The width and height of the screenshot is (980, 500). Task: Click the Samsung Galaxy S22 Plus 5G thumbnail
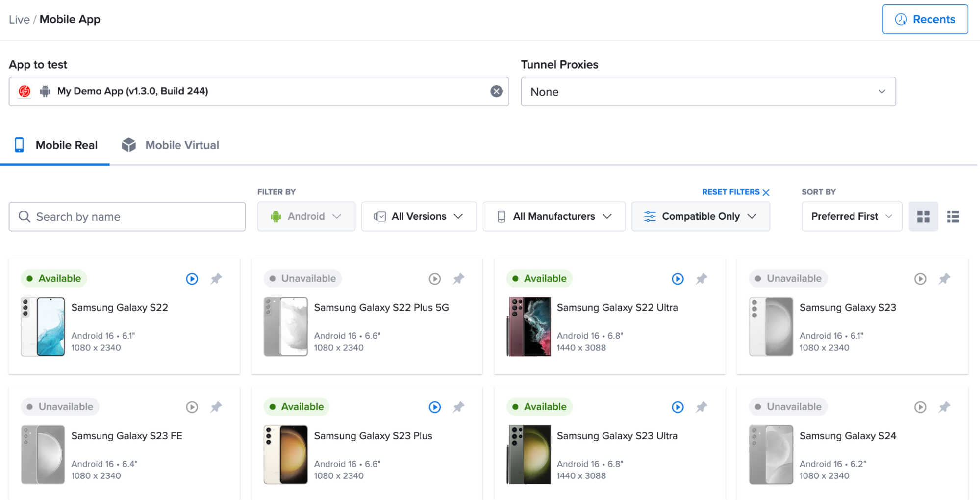[x=286, y=326]
